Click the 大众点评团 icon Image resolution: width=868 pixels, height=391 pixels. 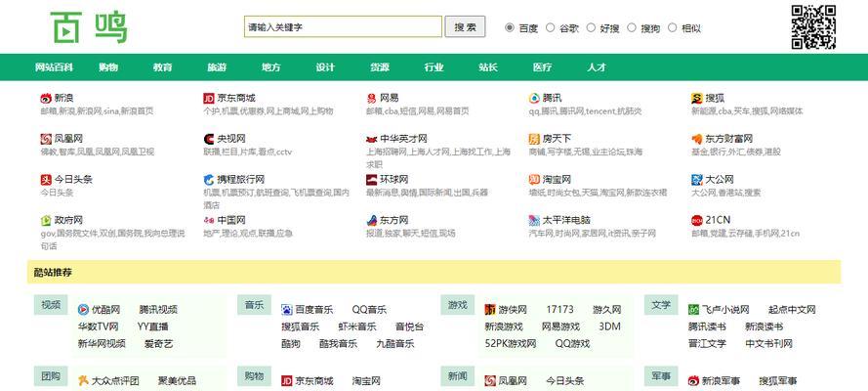coord(83,381)
